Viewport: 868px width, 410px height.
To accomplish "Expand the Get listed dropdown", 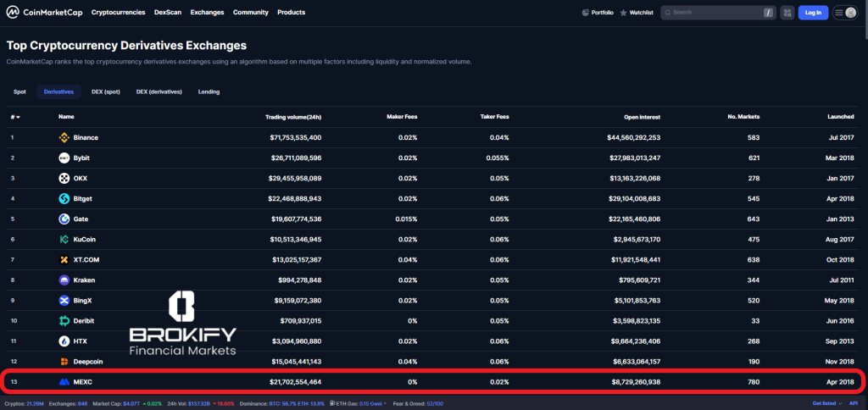I will pyautogui.click(x=826, y=403).
